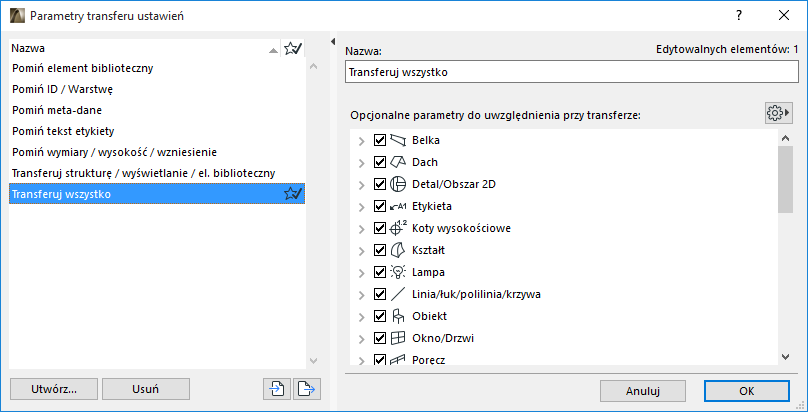Screen dimensions: 808x412
Task: Open the gear settings options button
Action: coord(777,113)
